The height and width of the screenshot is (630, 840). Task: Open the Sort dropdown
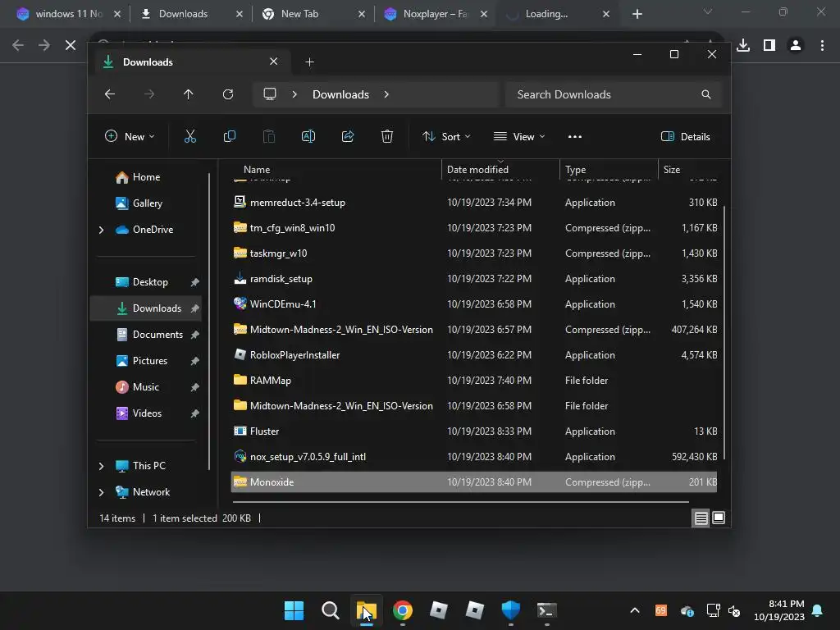(x=446, y=137)
